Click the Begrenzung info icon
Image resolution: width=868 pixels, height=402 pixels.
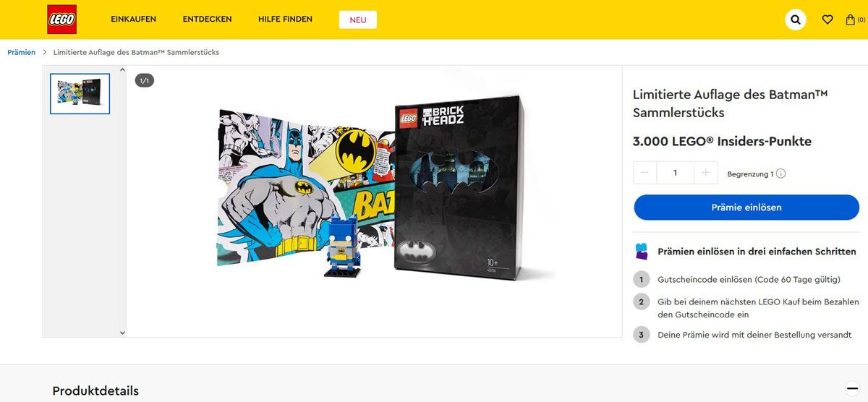(780, 174)
